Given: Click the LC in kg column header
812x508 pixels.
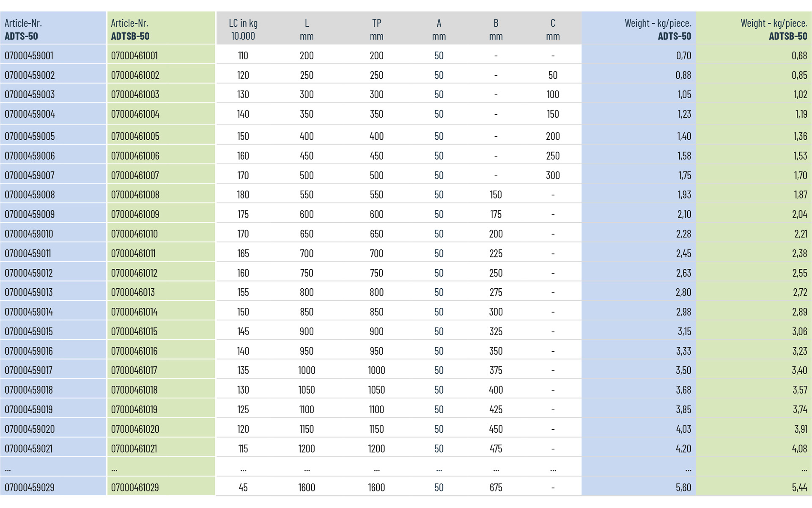Looking at the screenshot, I should pos(243,29).
